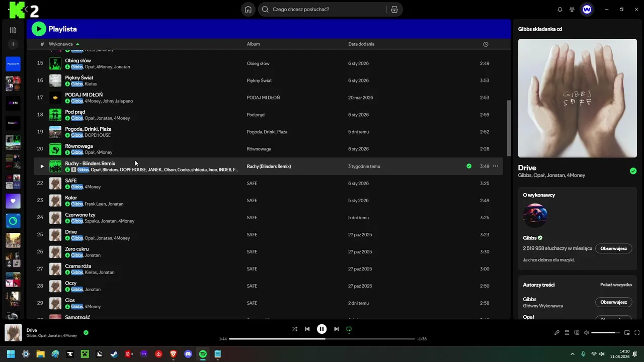
Task: Click the Pokaż wszystko link
Action: (616, 285)
